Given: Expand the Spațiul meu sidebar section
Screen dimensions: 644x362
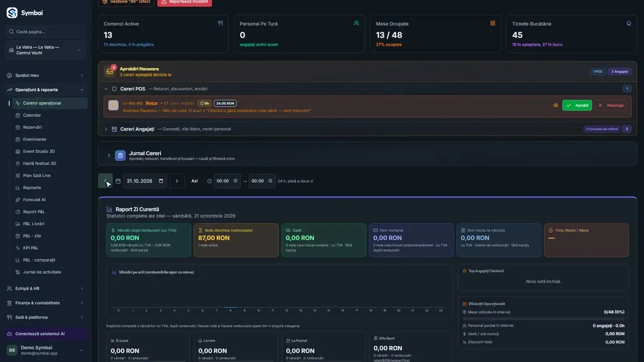Looking at the screenshot, I should tap(45, 75).
